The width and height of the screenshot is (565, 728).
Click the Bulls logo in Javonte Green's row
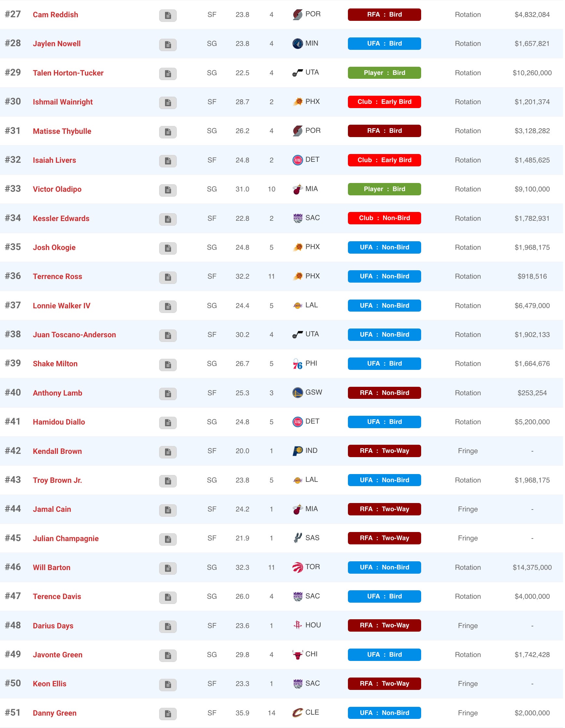tap(297, 655)
